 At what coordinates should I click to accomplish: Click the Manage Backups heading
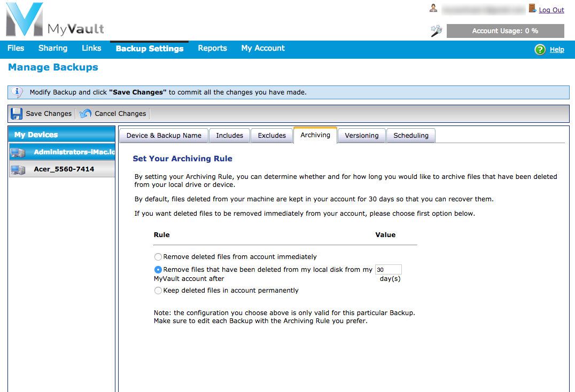[x=53, y=67]
